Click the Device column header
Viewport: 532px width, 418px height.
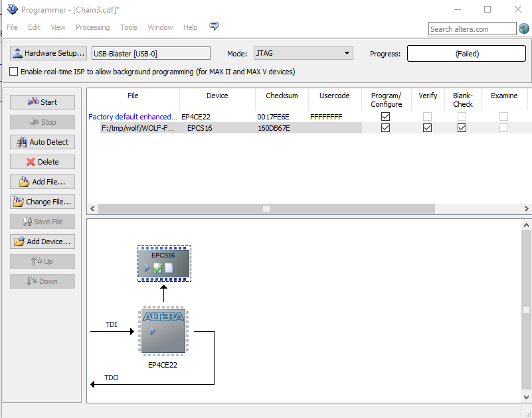tap(217, 96)
